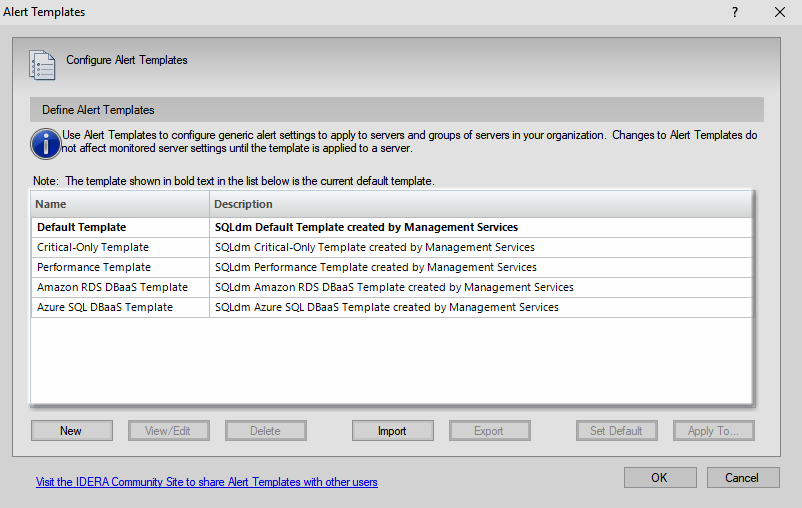Click the Apply To... button
Screen dimensions: 802x508
point(713,431)
